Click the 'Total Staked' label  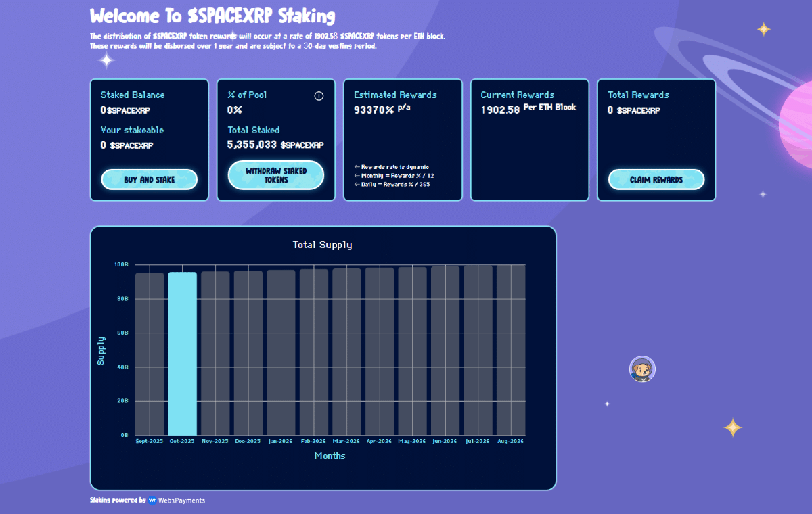[254, 131]
